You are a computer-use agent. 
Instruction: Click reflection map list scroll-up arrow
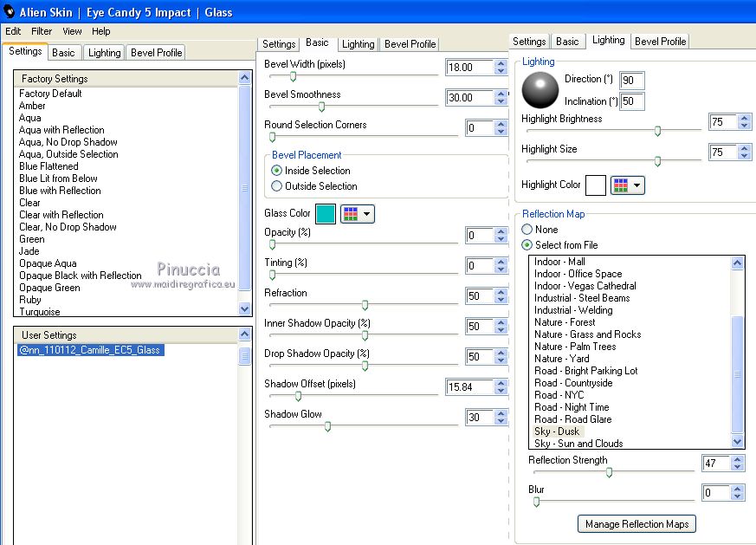coord(737,263)
